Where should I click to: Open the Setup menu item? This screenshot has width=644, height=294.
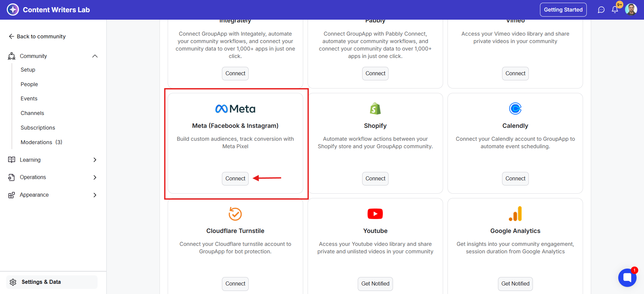(28, 70)
